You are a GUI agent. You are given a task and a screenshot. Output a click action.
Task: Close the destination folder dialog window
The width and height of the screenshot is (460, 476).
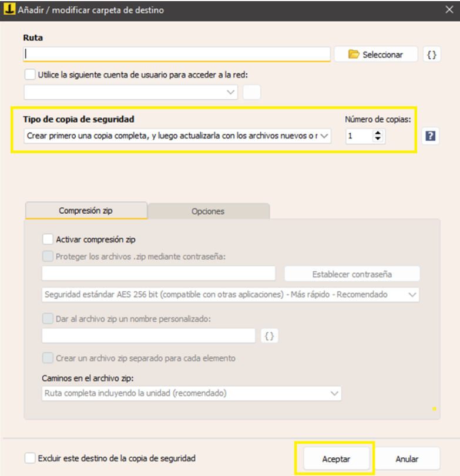(448, 10)
